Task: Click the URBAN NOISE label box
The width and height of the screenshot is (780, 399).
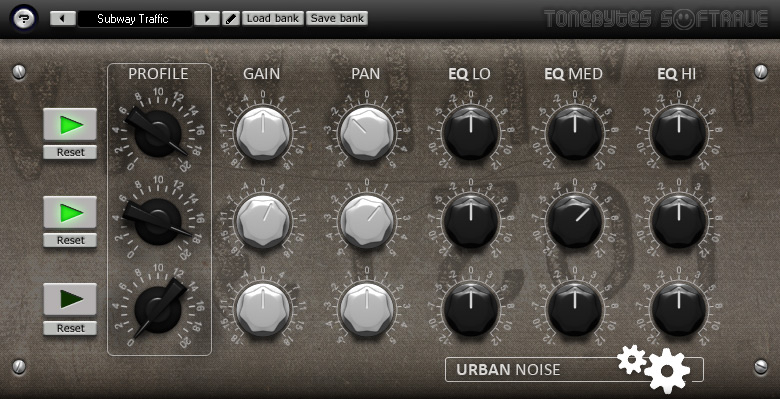Action: coord(574,370)
